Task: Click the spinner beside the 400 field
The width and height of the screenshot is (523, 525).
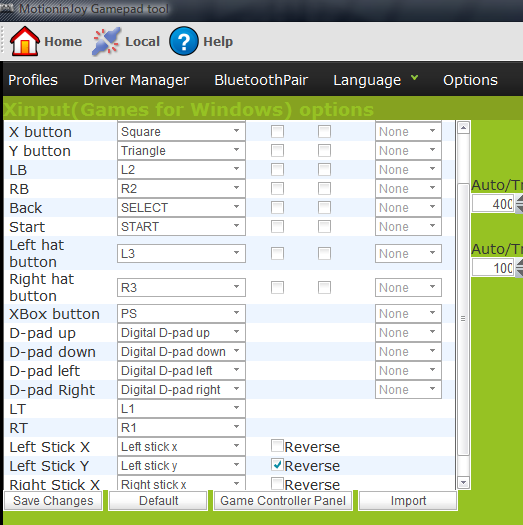Action: 519,204
